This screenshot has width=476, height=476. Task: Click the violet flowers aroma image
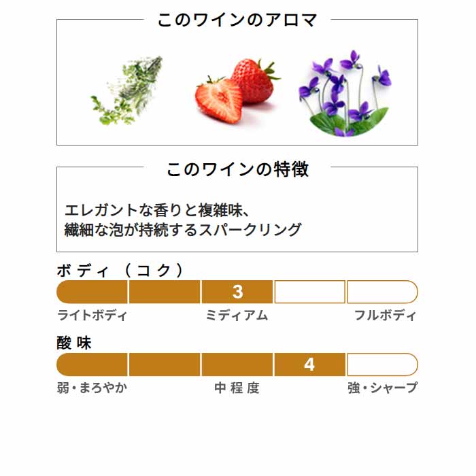(x=345, y=93)
